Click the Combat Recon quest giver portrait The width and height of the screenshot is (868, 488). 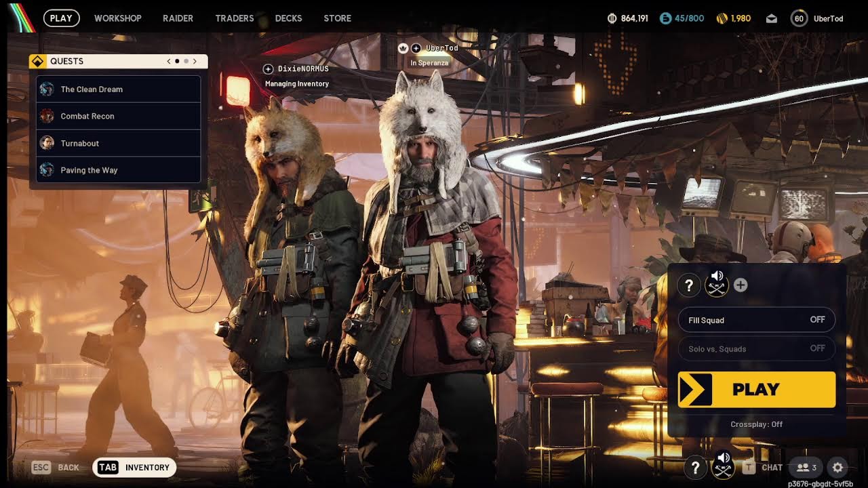(47, 116)
